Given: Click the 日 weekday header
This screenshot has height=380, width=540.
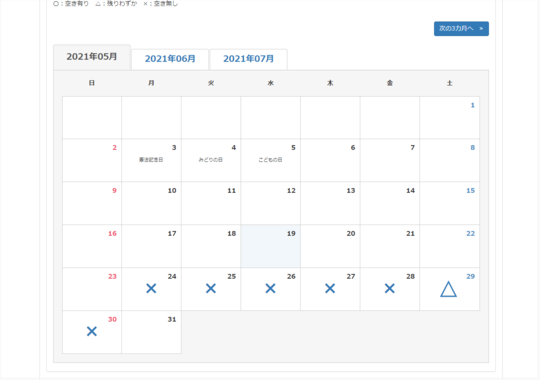Looking at the screenshot, I should (92, 83).
